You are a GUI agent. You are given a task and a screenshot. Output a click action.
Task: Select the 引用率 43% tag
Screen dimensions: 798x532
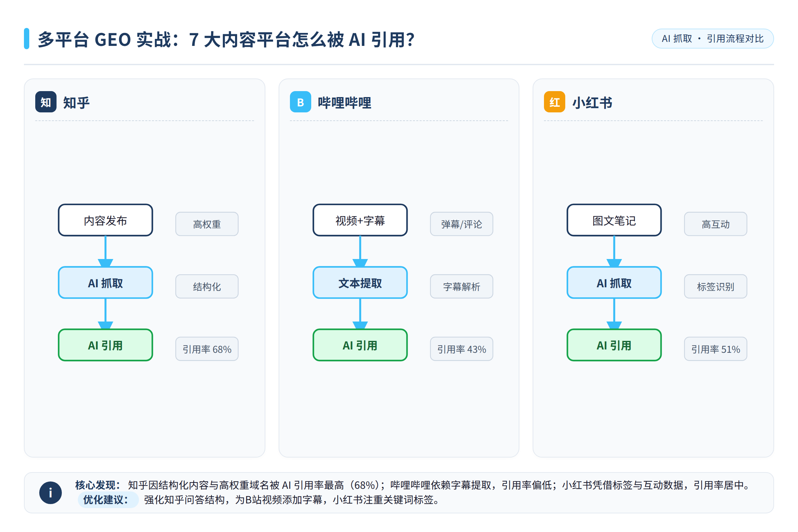pos(462,349)
